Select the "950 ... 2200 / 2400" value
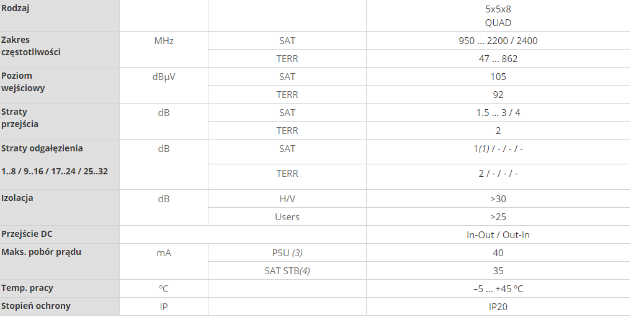 tap(498, 41)
